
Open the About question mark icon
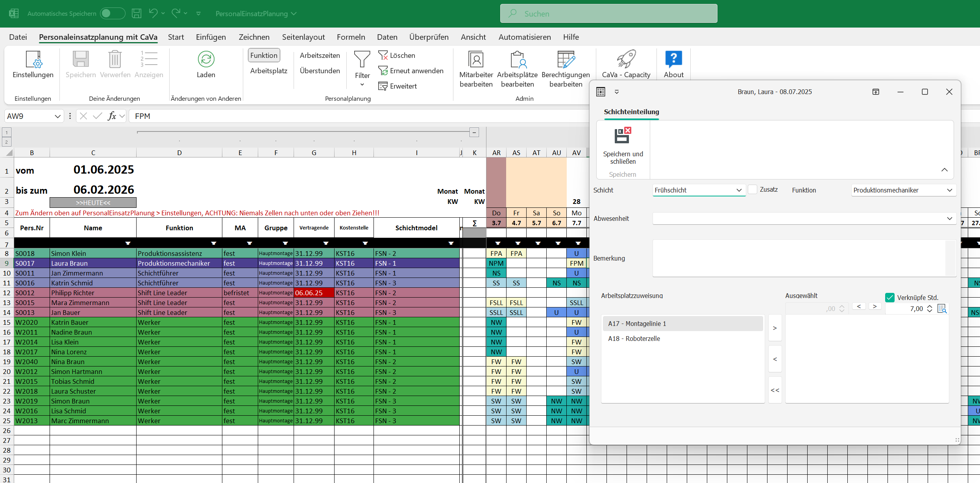[673, 59]
